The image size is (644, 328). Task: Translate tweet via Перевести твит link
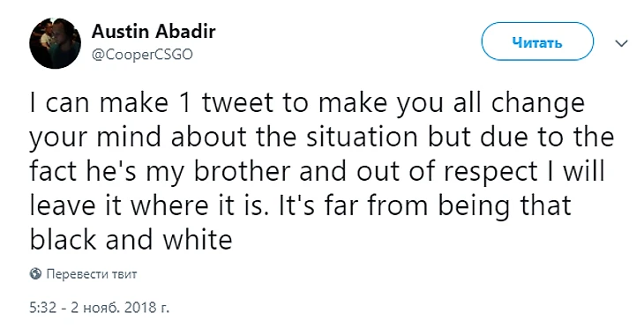[x=92, y=274]
